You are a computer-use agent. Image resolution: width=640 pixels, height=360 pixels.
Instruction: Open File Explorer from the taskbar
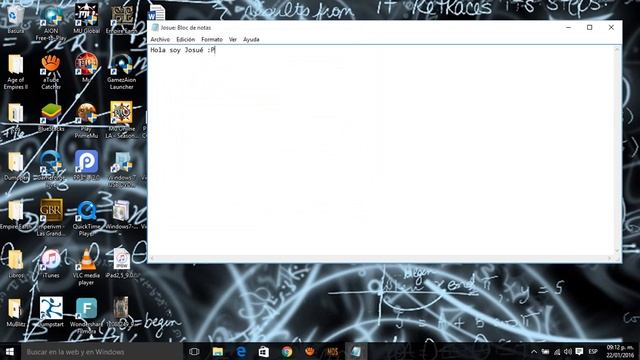[x=218, y=351]
